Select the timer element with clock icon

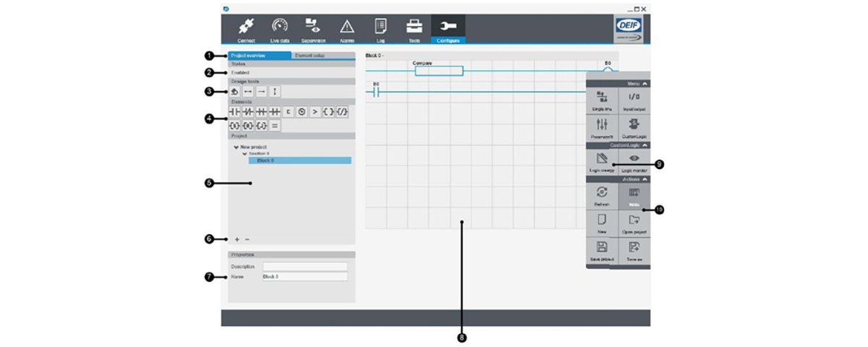[302, 112]
